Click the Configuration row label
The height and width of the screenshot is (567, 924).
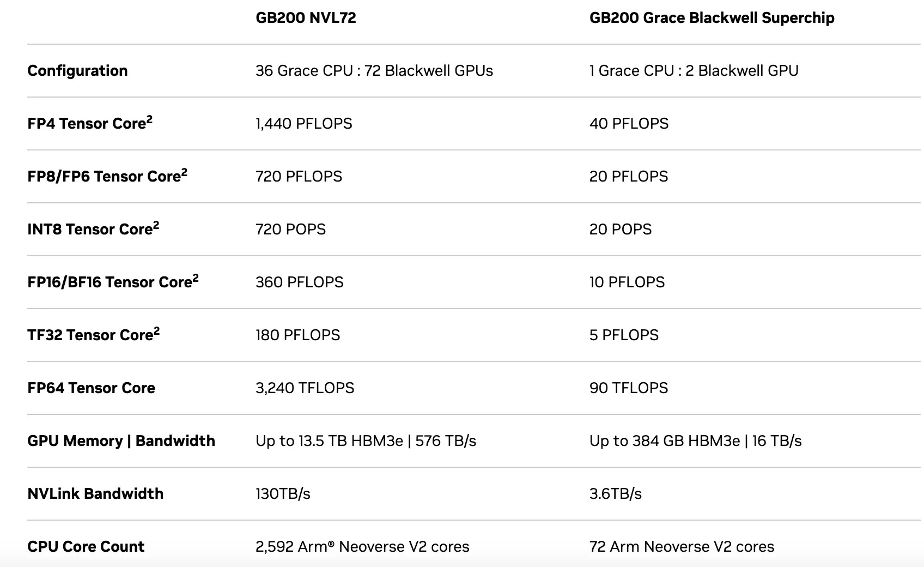tap(77, 71)
